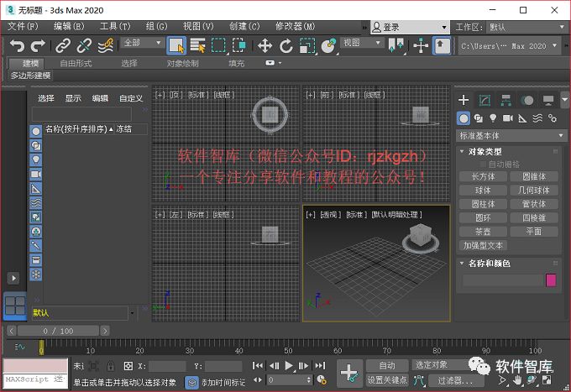Click the Undo arrow icon
Screen dimensions: 571x392
pos(17,46)
